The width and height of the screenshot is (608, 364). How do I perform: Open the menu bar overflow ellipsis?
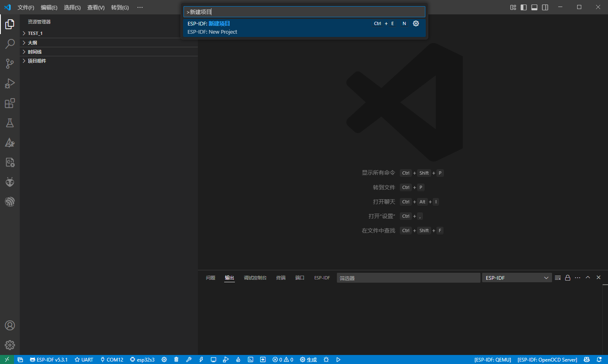(140, 7)
